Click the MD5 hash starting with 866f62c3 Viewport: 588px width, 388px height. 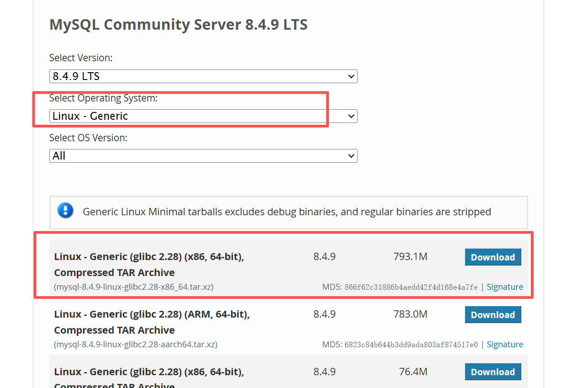coord(411,287)
